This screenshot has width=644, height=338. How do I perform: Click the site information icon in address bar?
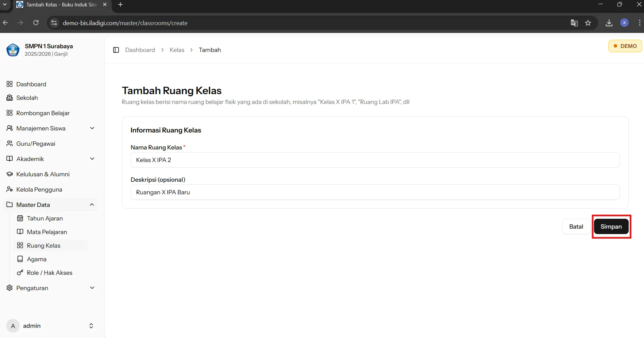point(54,23)
